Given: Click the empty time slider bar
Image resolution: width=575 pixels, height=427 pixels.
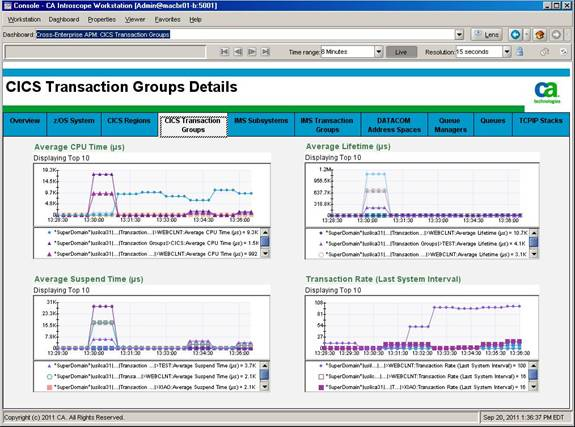Looking at the screenshot, I should point(105,52).
